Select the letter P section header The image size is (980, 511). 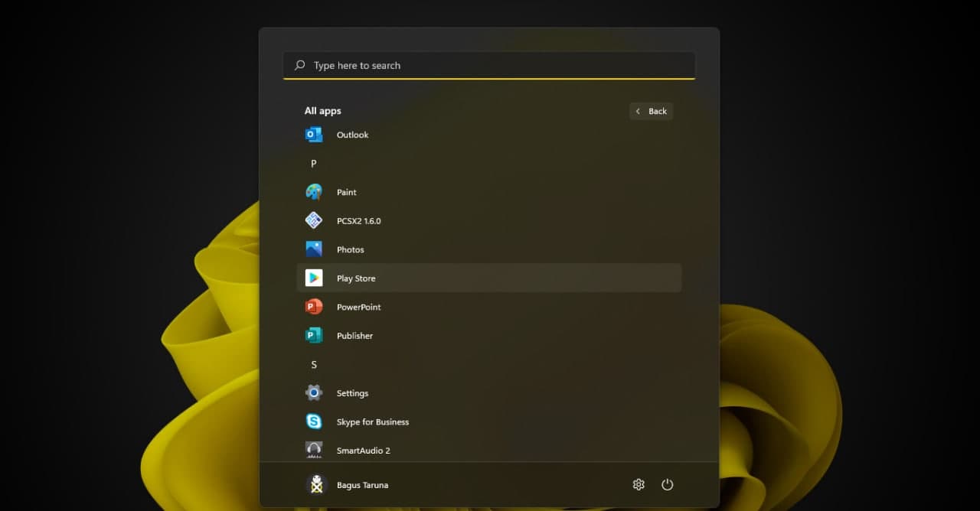pos(313,163)
